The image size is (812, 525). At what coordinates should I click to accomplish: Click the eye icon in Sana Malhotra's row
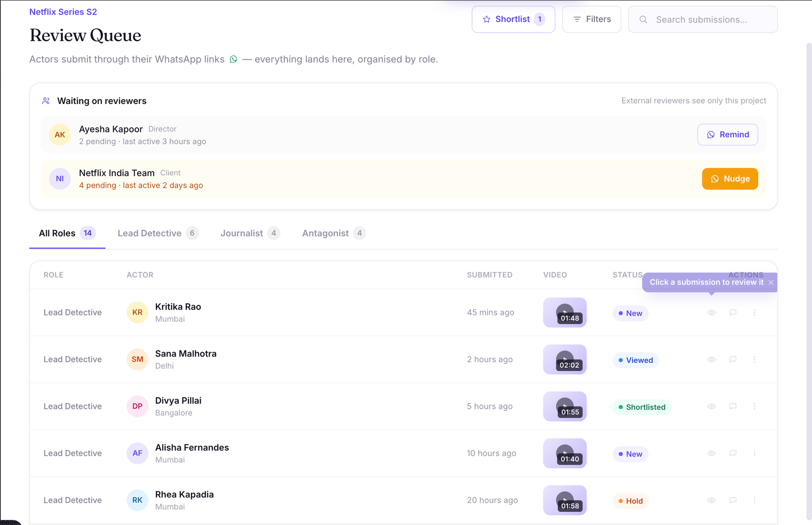712,360
